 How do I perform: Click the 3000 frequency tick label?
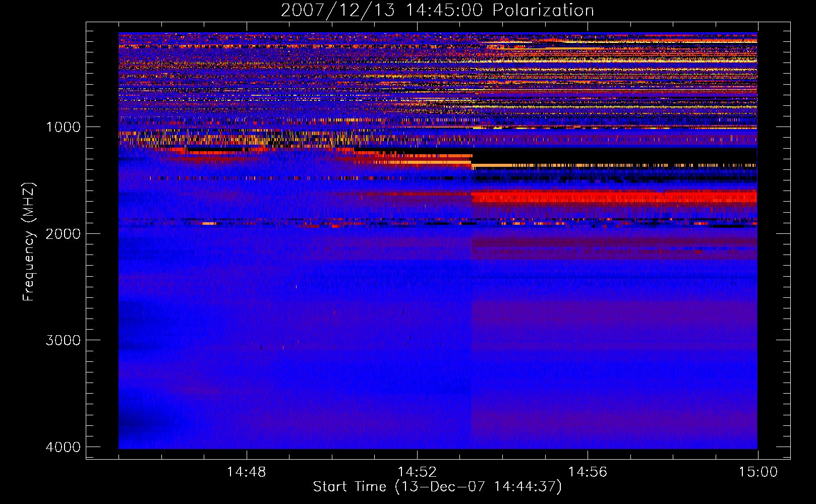point(63,340)
